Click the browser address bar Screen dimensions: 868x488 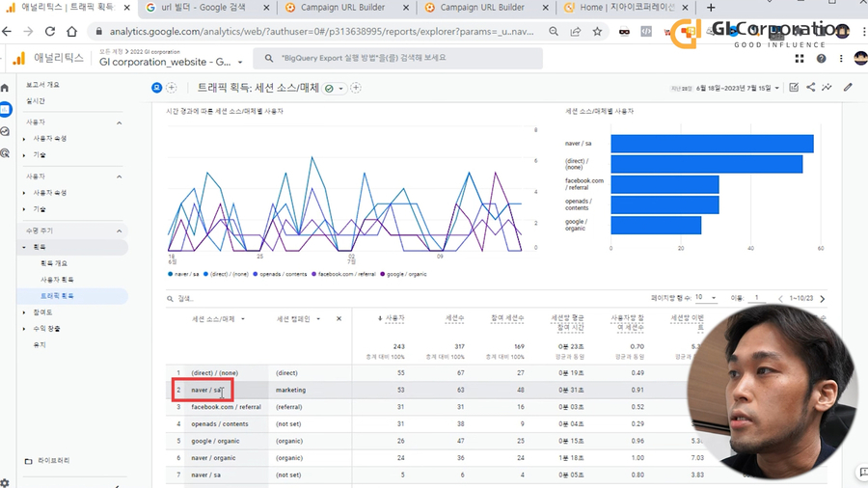[x=321, y=32]
